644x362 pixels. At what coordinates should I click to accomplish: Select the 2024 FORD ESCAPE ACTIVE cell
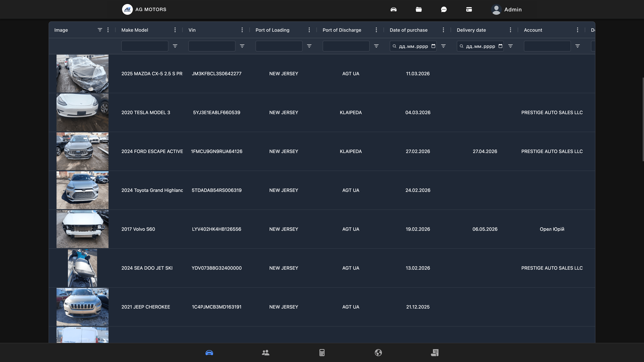(152, 151)
